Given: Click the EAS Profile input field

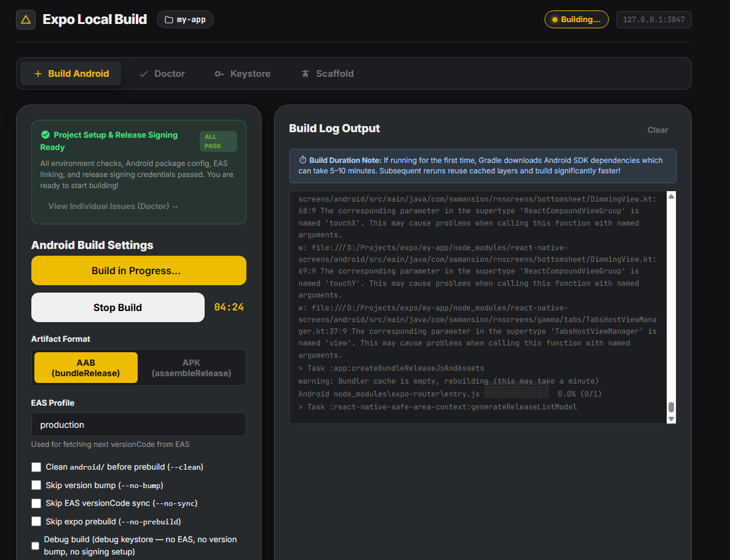Looking at the screenshot, I should point(139,424).
